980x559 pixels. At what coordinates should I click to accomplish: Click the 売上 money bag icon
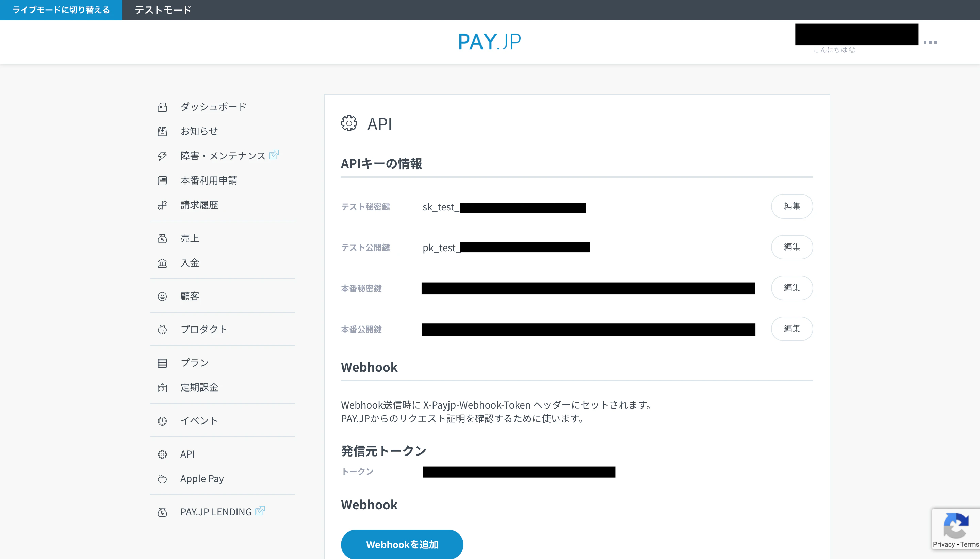(162, 238)
